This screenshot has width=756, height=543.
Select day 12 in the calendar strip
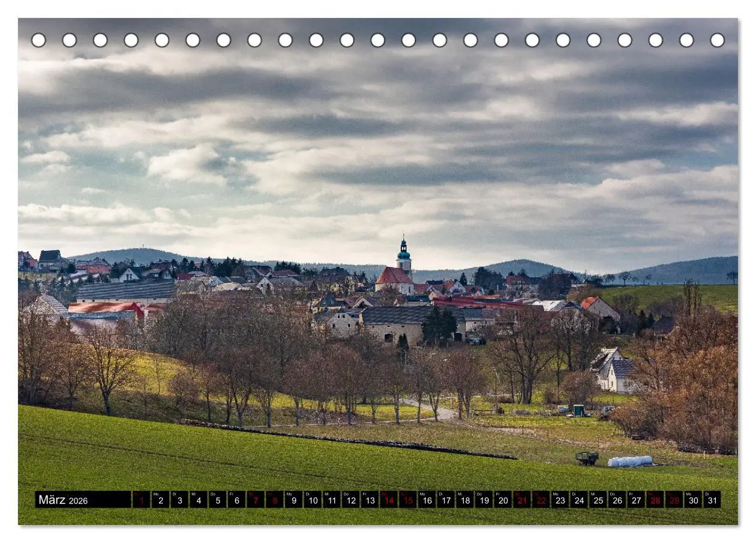(351, 500)
